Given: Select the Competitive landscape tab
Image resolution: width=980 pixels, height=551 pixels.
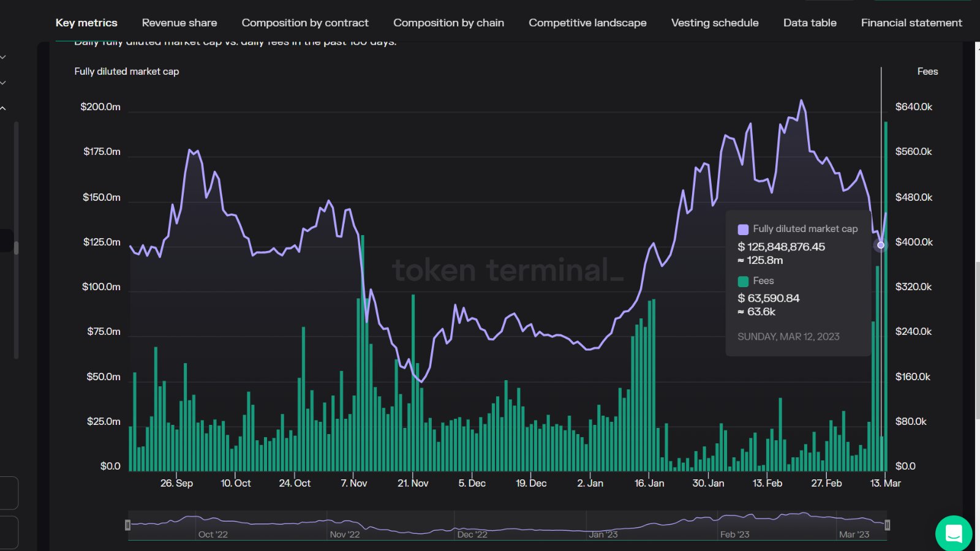Looking at the screenshot, I should 587,23.
